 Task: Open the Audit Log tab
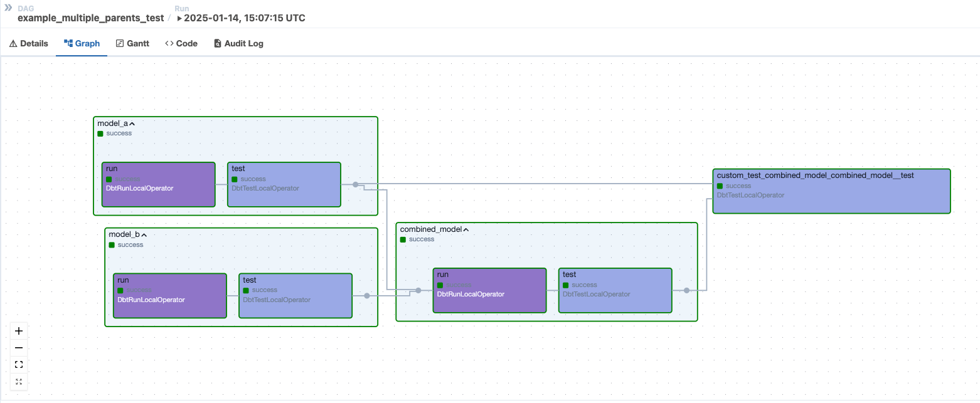[x=239, y=44]
